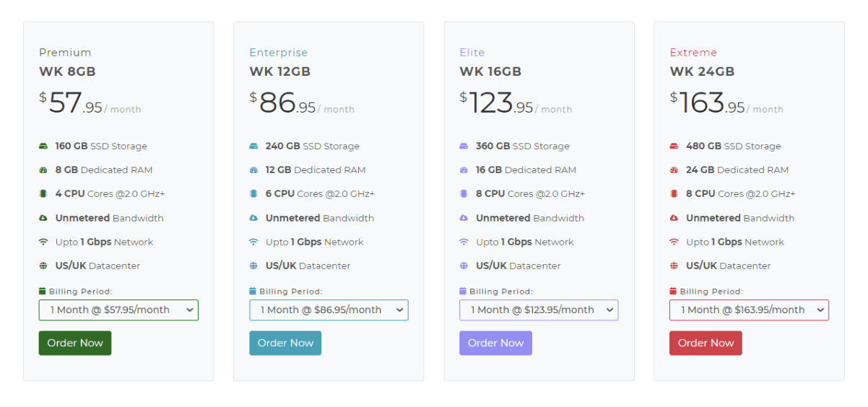The width and height of the screenshot is (868, 407).
Task: Click the WK 16GB plan title
Action: pos(490,71)
